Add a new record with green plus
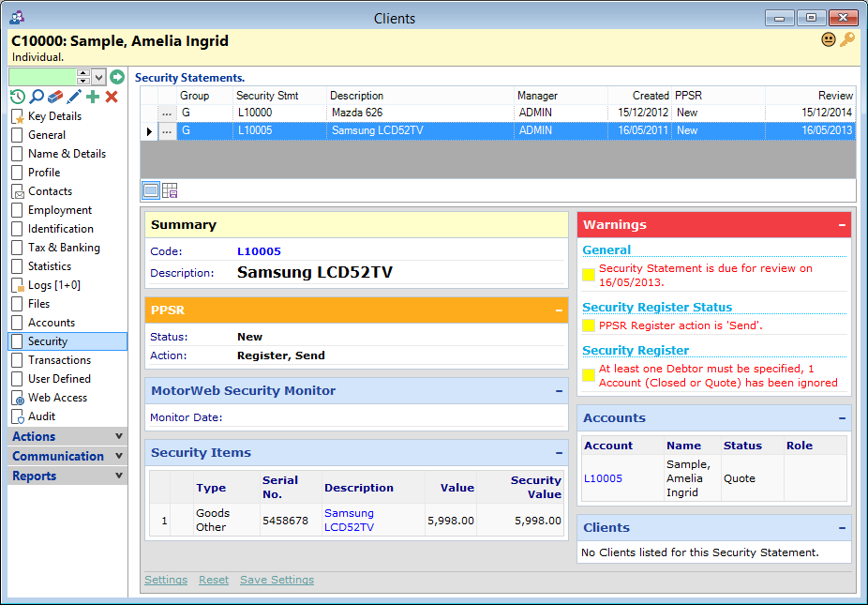The image size is (868, 605). point(93,97)
